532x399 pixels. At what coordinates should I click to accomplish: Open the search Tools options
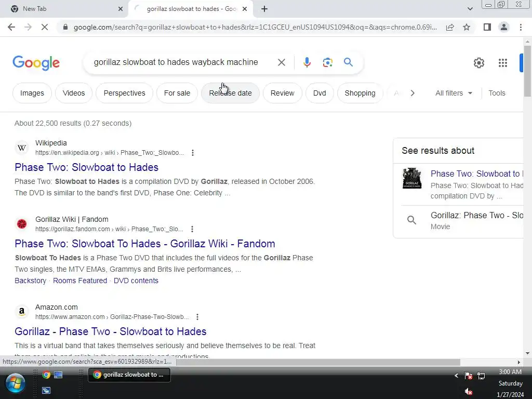tap(497, 93)
